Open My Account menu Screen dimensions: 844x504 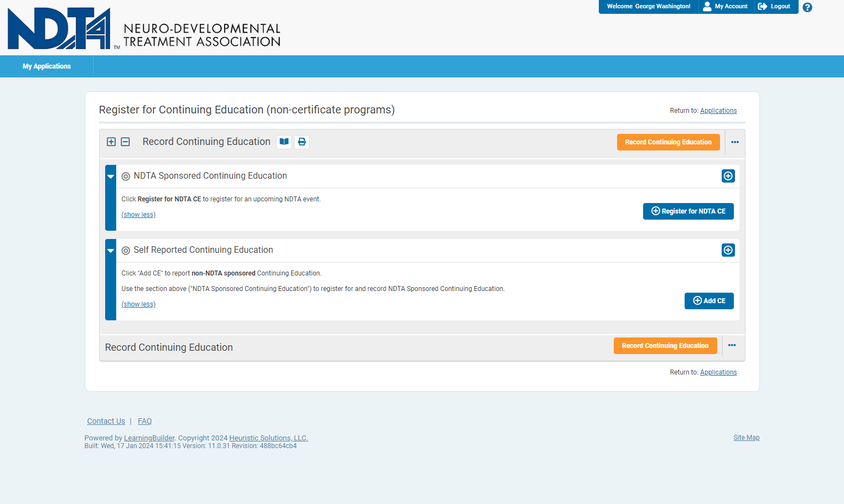point(726,7)
